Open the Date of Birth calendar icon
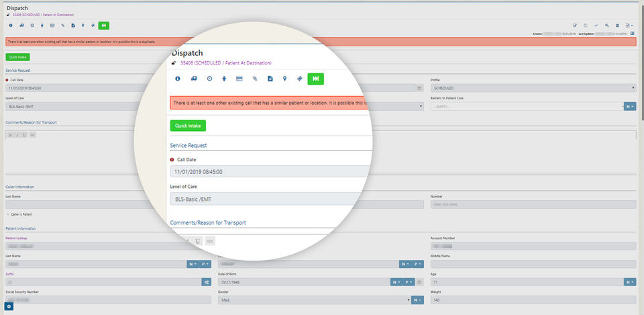644x315 pixels. point(419,282)
